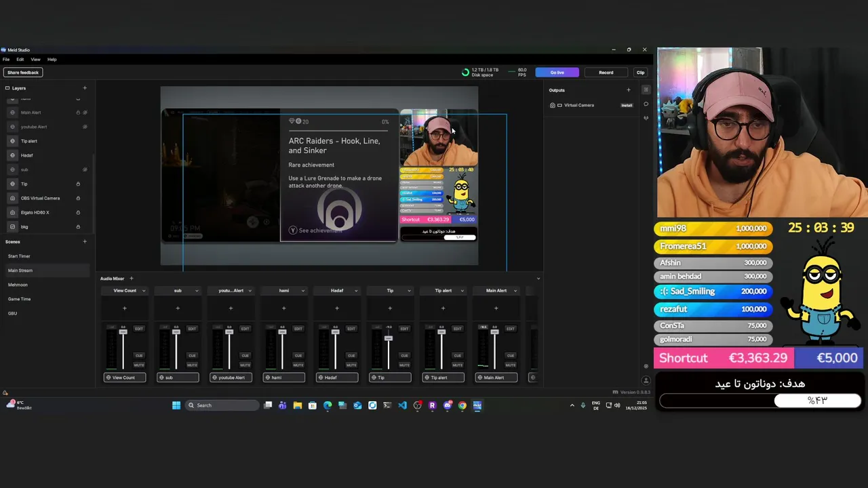Unlock the OBS Virtual Camera layer

pyautogui.click(x=78, y=198)
